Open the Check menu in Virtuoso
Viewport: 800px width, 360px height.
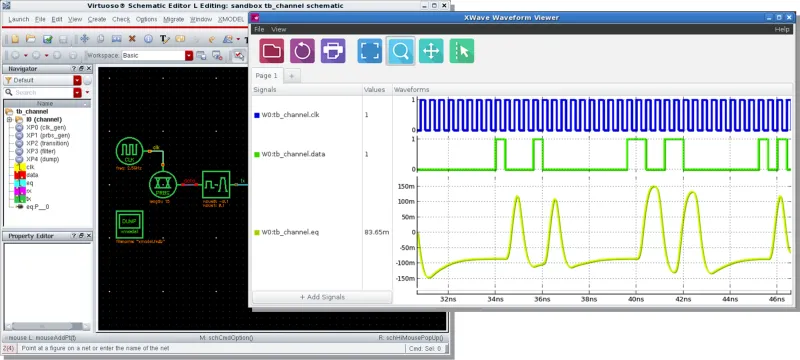click(121, 19)
